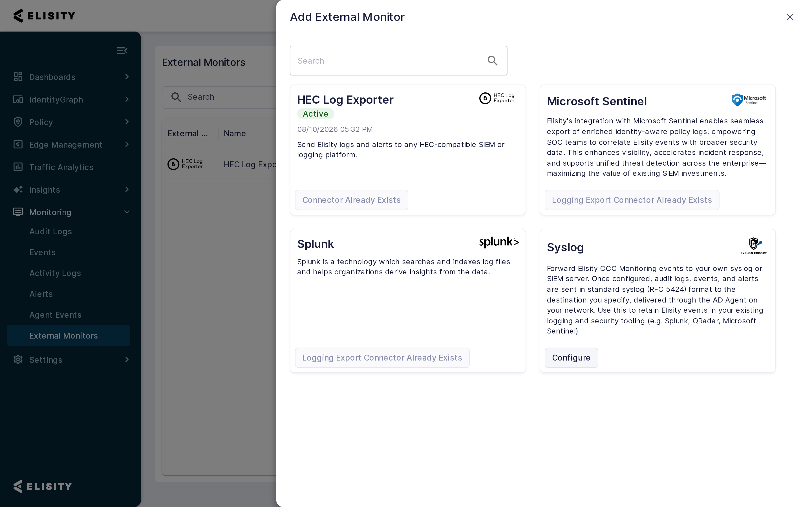Image resolution: width=812 pixels, height=507 pixels.
Task: Click the magnifier icon in dialog search
Action: tap(492, 61)
